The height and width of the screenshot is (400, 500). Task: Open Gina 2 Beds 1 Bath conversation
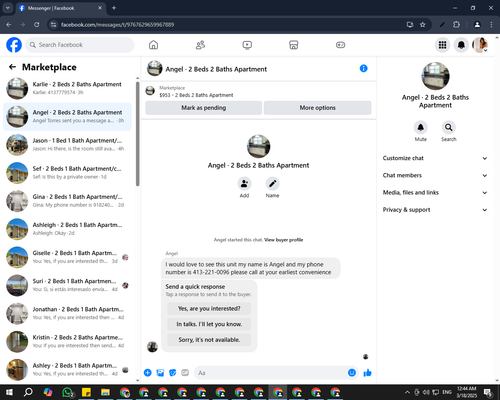[x=68, y=201]
